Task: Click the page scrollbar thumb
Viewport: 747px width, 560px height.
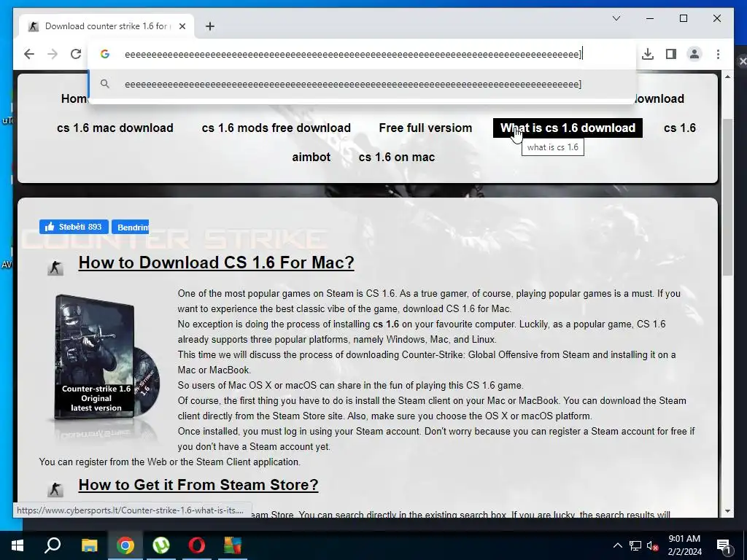Action: [727, 196]
